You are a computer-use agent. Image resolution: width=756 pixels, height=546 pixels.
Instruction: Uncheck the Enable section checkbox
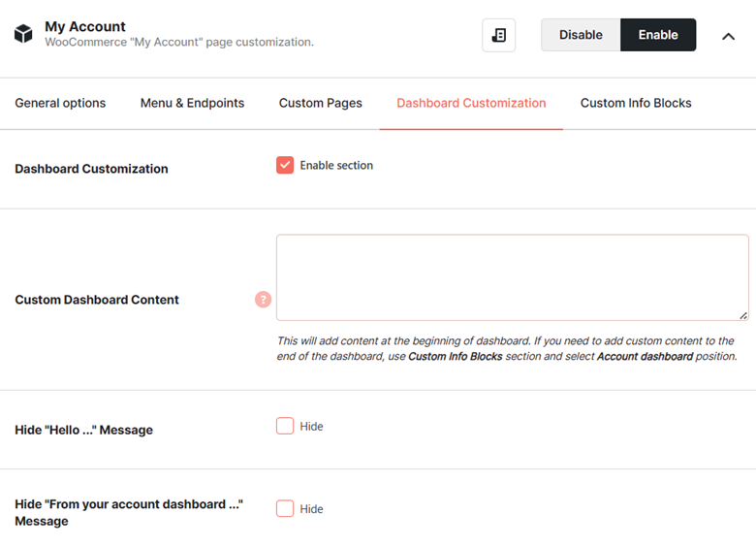[x=285, y=165]
